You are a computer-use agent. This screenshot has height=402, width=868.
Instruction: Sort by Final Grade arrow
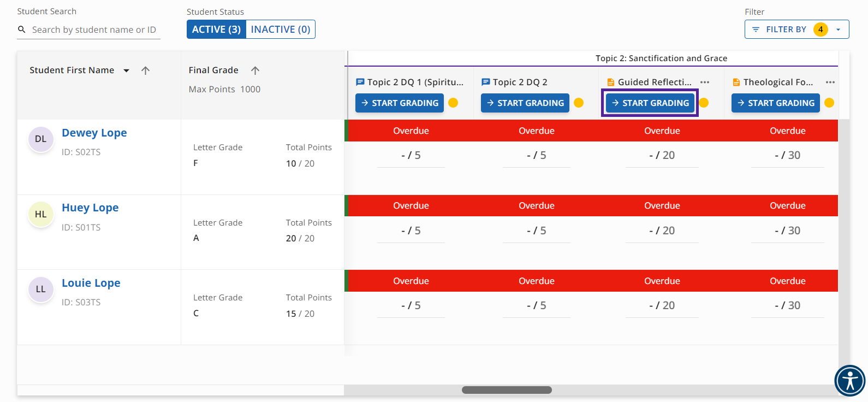255,70
